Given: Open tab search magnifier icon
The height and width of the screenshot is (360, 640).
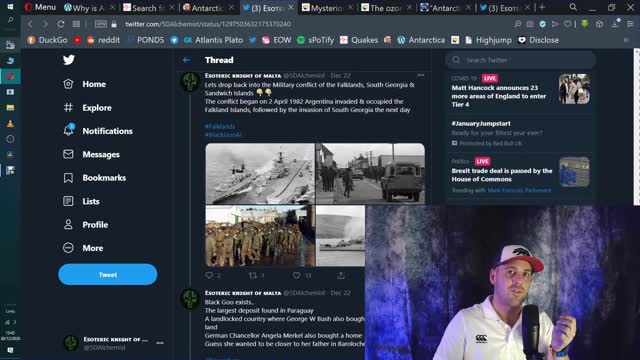Looking at the screenshot, I should [x=573, y=7].
